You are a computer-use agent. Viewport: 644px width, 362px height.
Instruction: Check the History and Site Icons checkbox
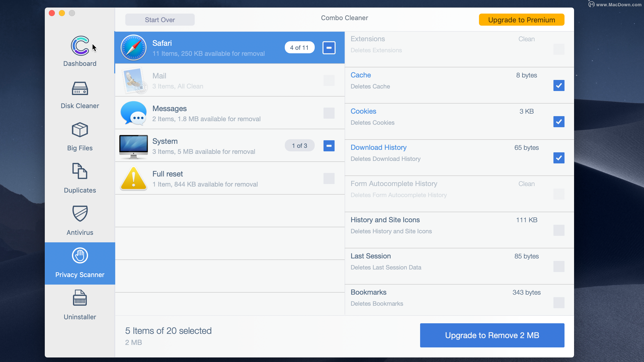pos(559,230)
